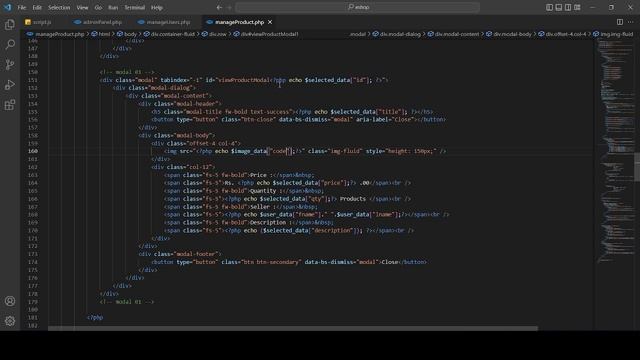The image size is (640, 360).
Task: Open the div.container-fluid breadcrumb segment
Action: coord(172,34)
